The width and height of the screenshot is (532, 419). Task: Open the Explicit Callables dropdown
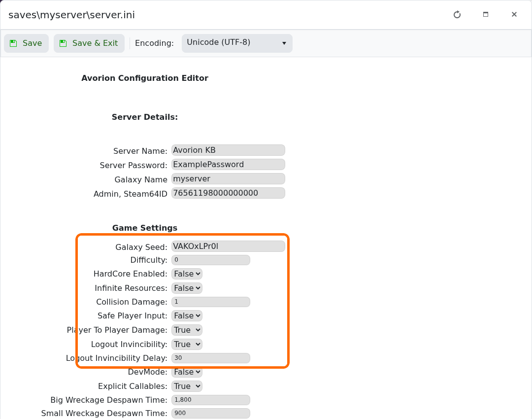(x=187, y=386)
